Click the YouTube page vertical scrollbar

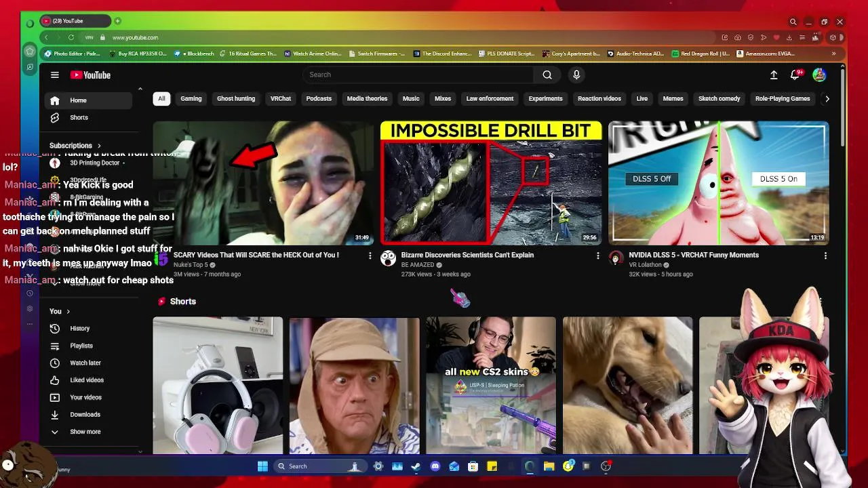[843, 108]
